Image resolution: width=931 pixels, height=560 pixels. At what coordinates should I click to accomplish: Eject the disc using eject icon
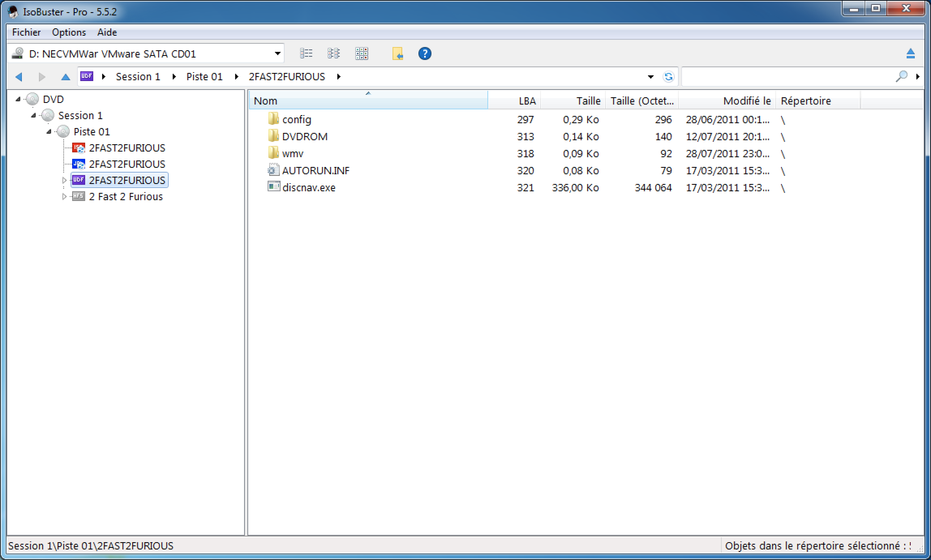pos(910,53)
